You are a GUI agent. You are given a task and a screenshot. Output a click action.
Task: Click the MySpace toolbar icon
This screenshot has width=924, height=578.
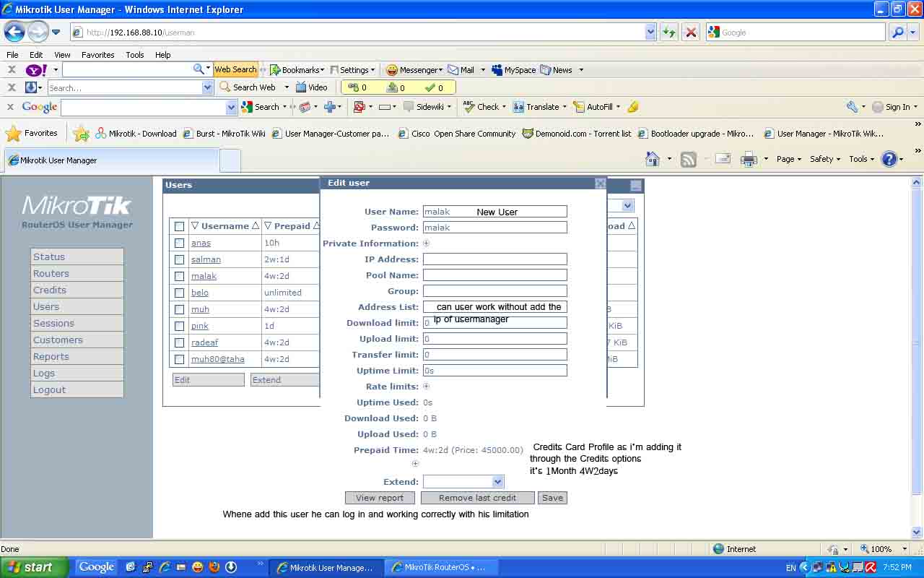tap(513, 70)
